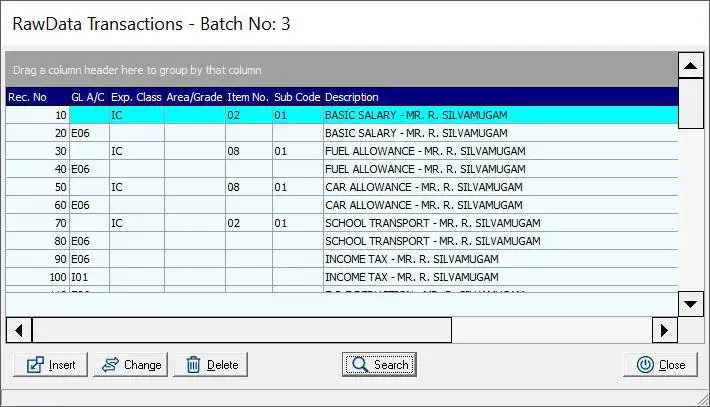The width and height of the screenshot is (710, 407).
Task: Click BASIC SALARY description in record 10 row
Action: 500,115
